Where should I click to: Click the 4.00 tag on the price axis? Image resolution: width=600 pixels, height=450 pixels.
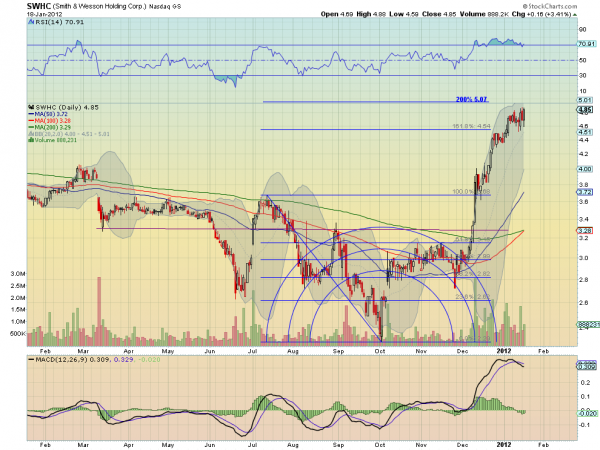point(585,169)
